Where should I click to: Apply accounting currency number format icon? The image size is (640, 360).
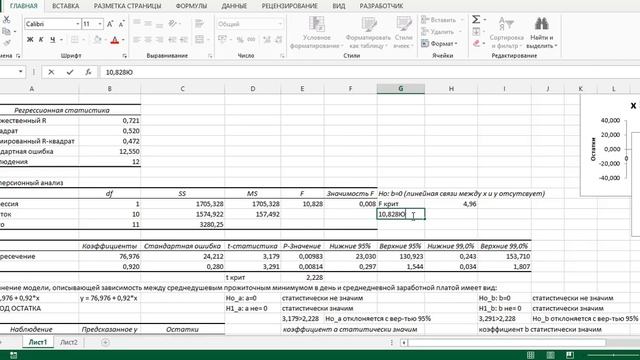222,40
